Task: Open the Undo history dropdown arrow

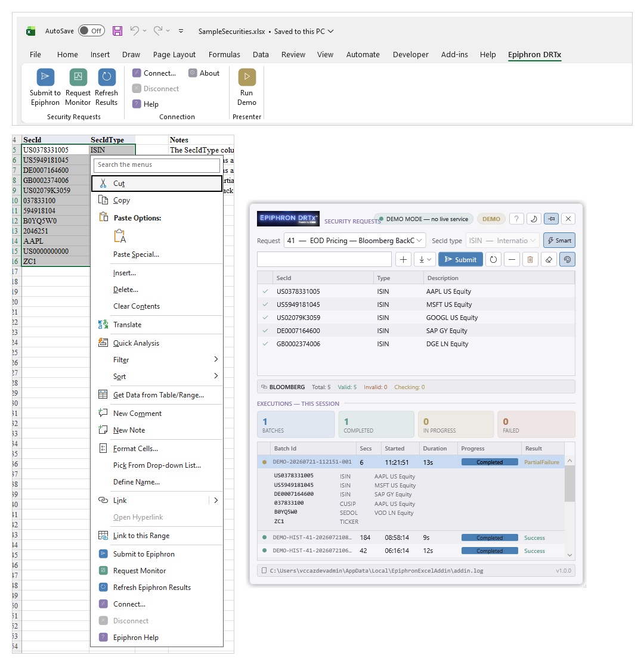Action: (144, 30)
